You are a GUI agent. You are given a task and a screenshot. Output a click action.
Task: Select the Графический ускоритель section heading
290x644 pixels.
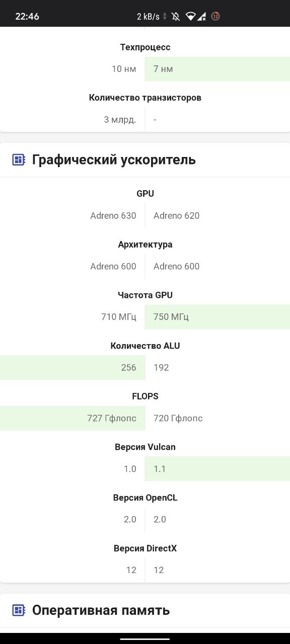click(114, 160)
